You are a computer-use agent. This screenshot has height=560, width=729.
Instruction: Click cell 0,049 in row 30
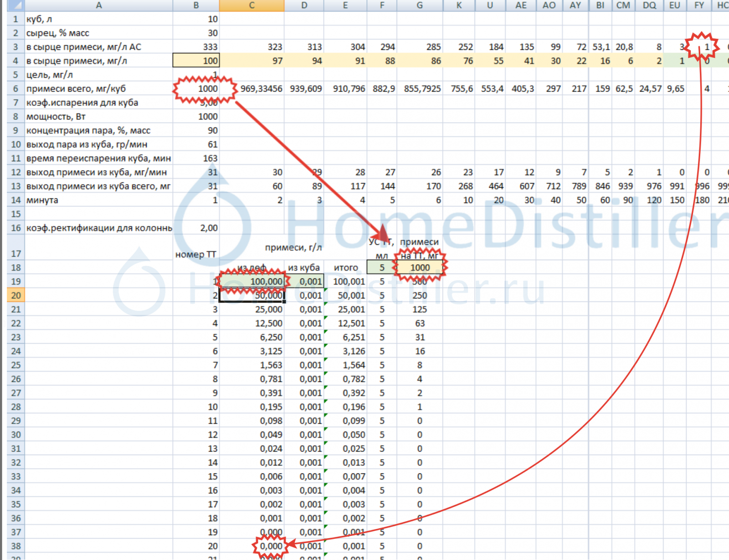click(252, 435)
